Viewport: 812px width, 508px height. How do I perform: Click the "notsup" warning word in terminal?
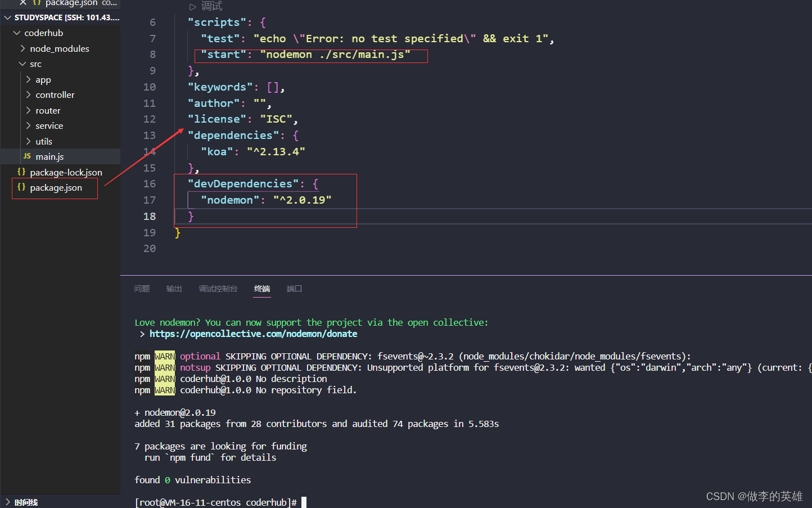pyautogui.click(x=195, y=367)
